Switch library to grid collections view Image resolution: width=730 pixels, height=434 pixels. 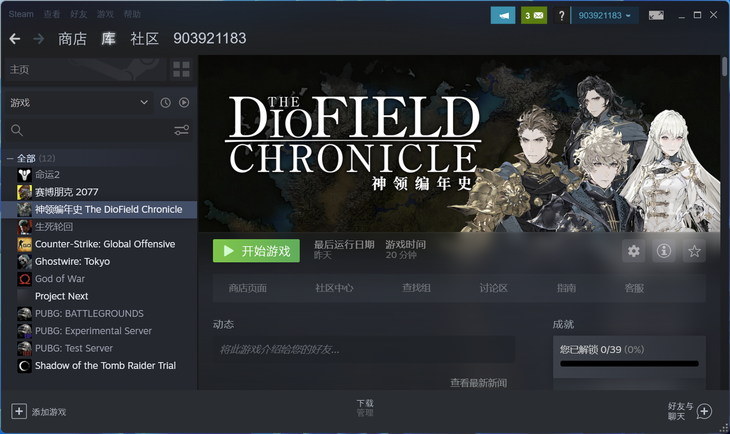181,69
